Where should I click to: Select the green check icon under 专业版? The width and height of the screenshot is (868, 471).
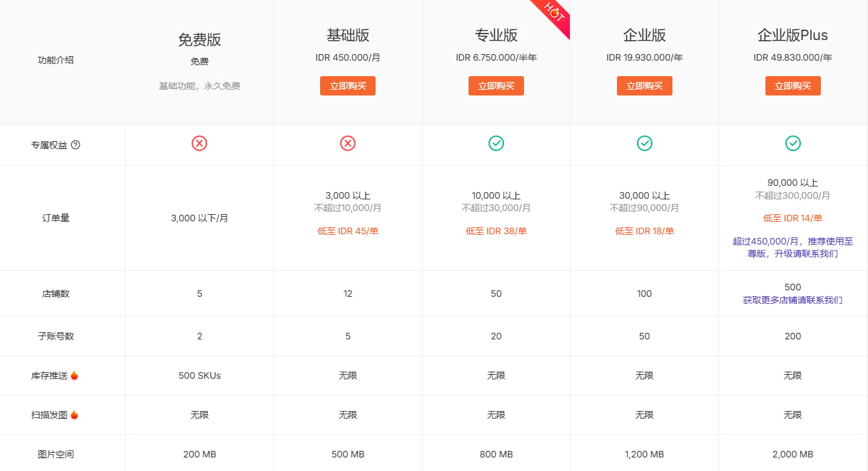tap(496, 144)
